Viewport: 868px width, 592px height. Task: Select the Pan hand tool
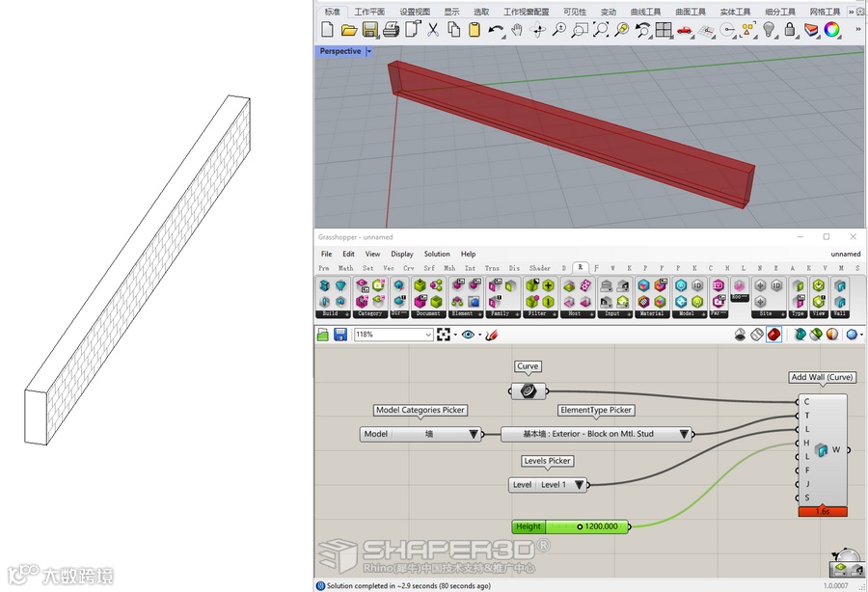click(517, 30)
